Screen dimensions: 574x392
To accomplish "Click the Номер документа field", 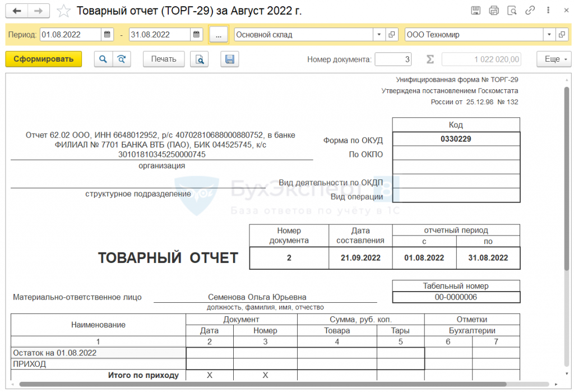I will point(393,59).
